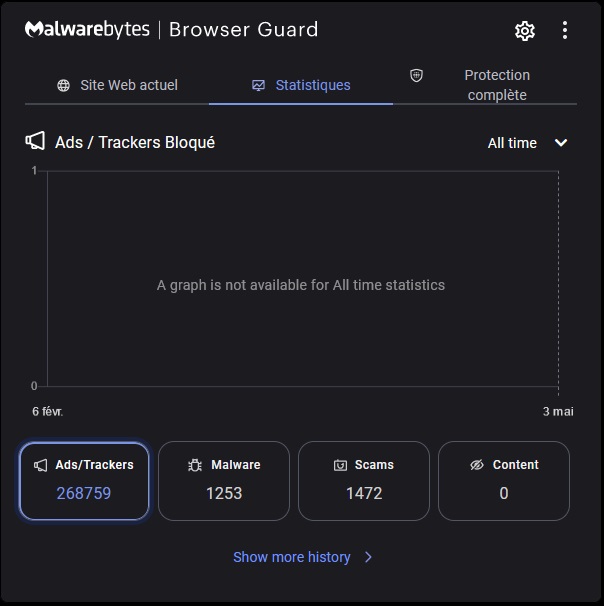Click the megaphone icon on Ads/Trackers card
604x606 pixels.
click(41, 465)
